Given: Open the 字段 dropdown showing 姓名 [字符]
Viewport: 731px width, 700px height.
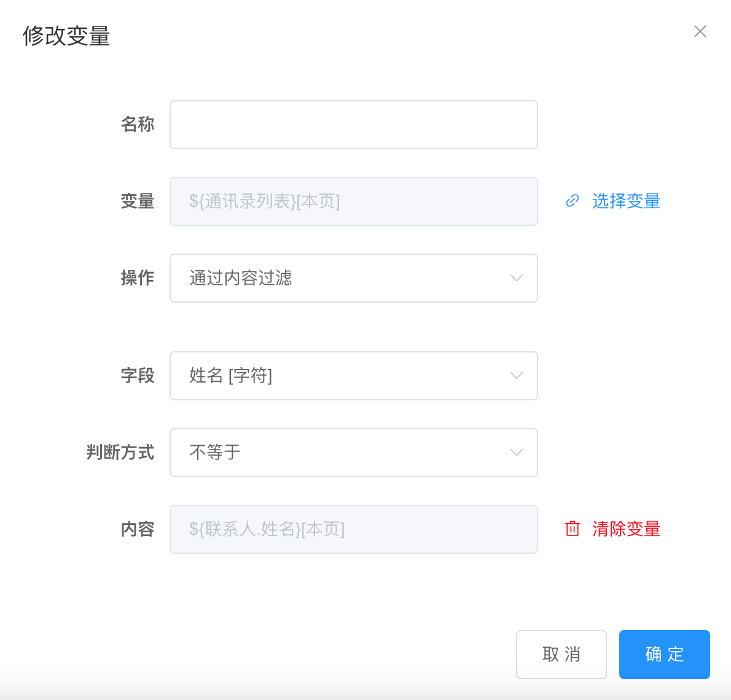Looking at the screenshot, I should (x=354, y=376).
